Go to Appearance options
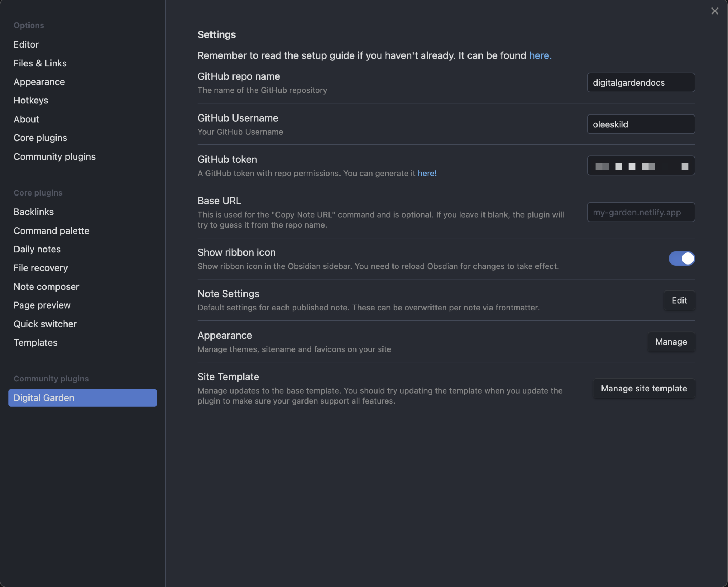 (39, 82)
